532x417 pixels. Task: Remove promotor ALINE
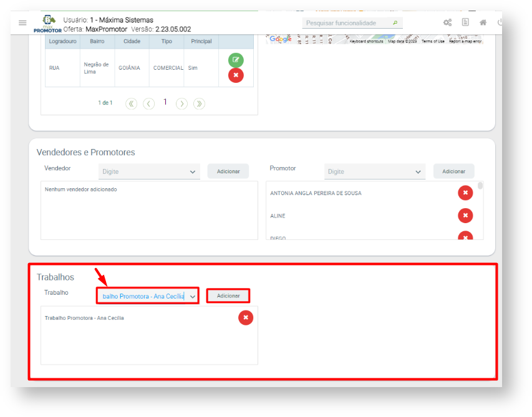465,216
